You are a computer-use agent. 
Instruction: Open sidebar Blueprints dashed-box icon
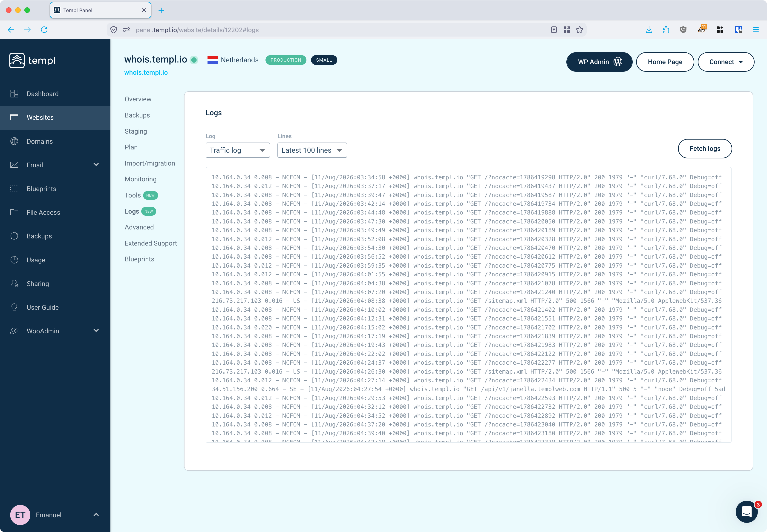tap(14, 188)
